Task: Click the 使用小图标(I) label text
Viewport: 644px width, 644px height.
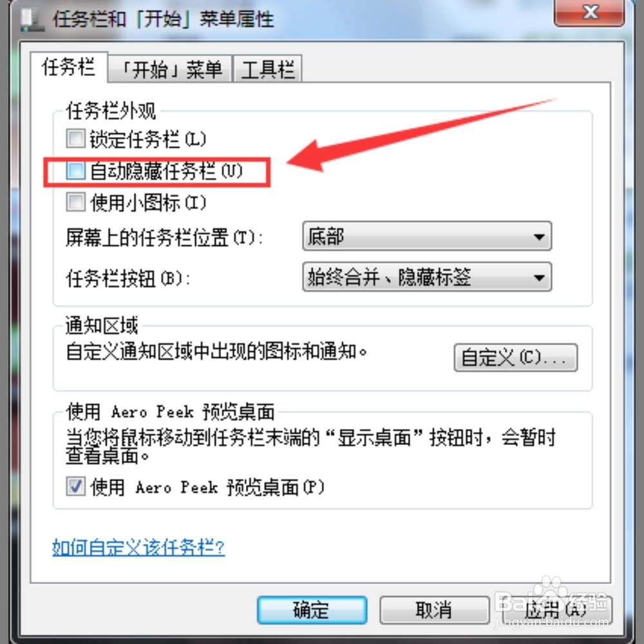Action: [148, 202]
